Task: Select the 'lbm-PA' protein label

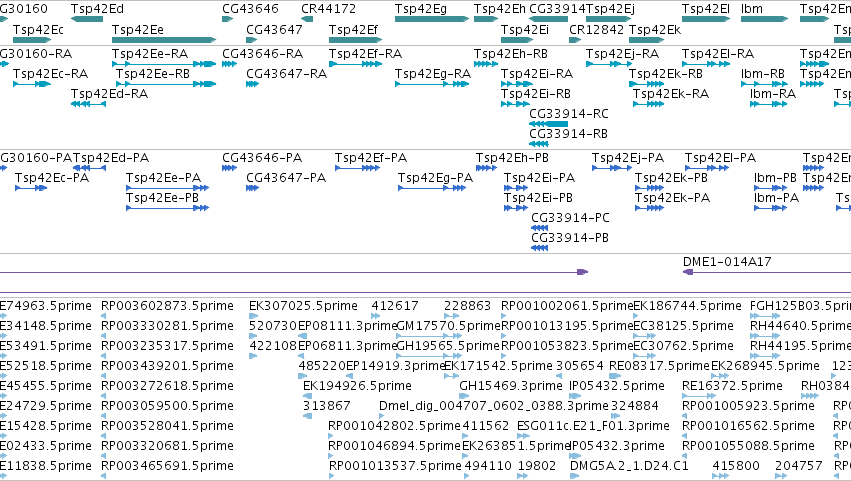Action: tap(777, 198)
